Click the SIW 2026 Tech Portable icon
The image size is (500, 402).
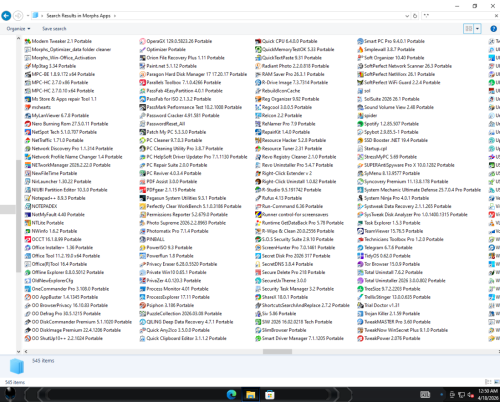pos(258,322)
